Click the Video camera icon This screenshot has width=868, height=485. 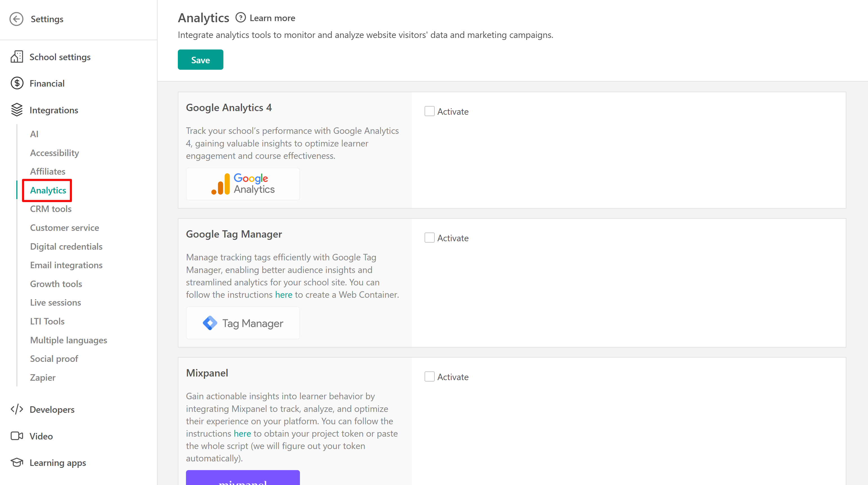click(x=17, y=436)
